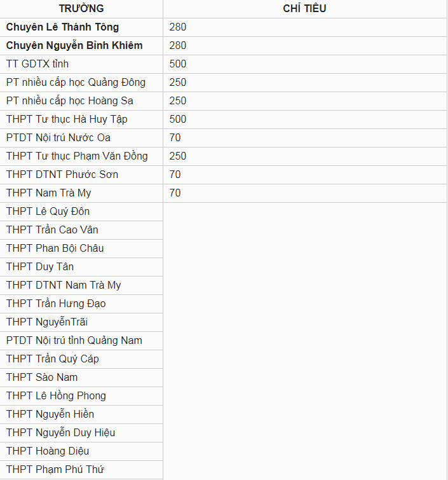This screenshot has height=480, width=448.
Task: Click the TT GDTX tỉnh cell
Action: point(81,64)
